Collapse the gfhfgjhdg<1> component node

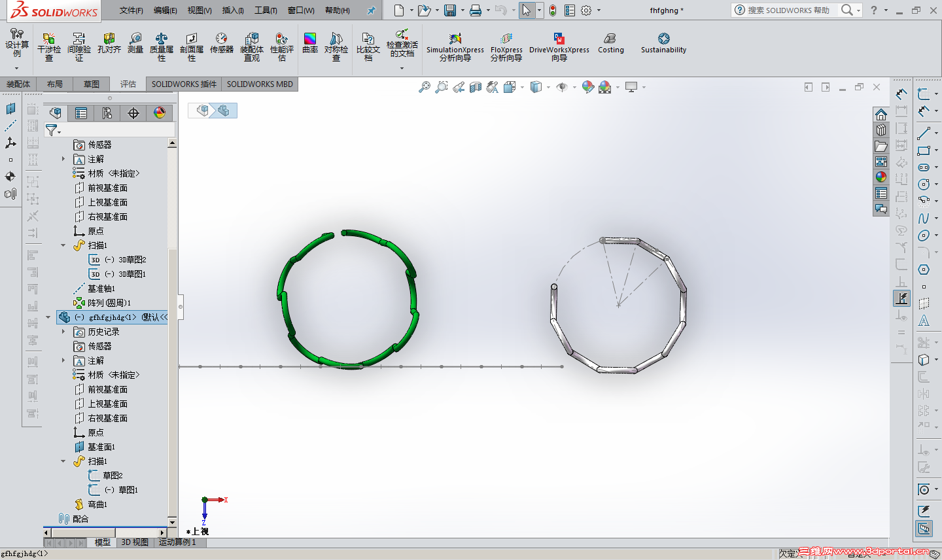click(48, 317)
